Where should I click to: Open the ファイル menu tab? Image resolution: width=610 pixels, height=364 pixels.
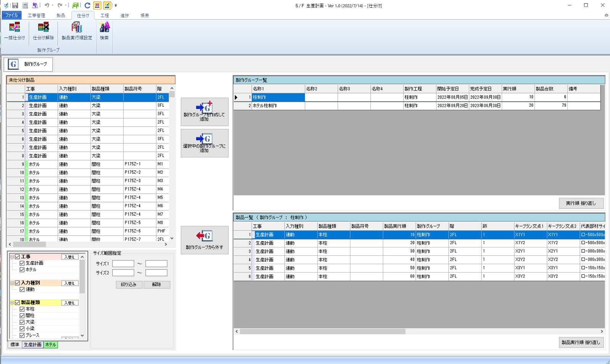[x=11, y=16]
